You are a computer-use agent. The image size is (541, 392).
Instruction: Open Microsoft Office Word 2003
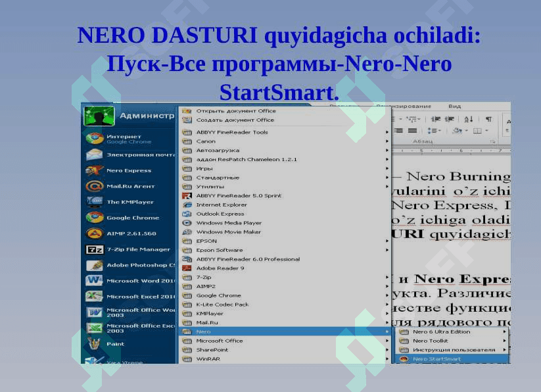(129, 312)
